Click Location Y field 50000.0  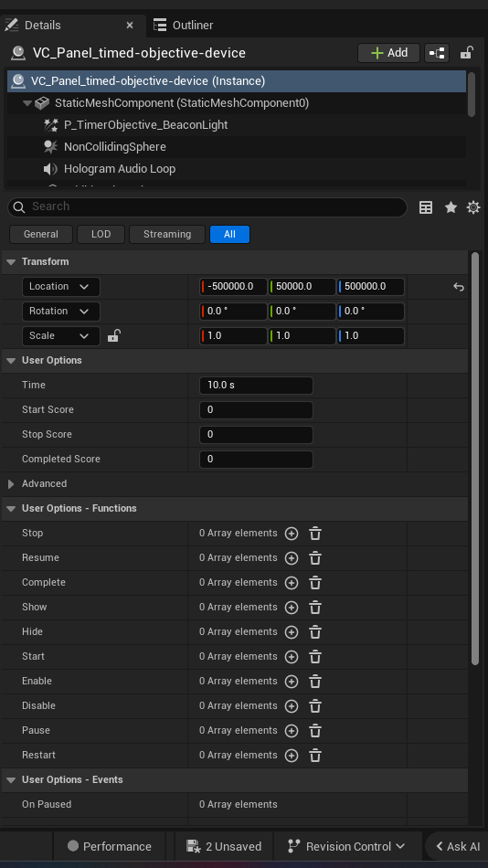[302, 287]
